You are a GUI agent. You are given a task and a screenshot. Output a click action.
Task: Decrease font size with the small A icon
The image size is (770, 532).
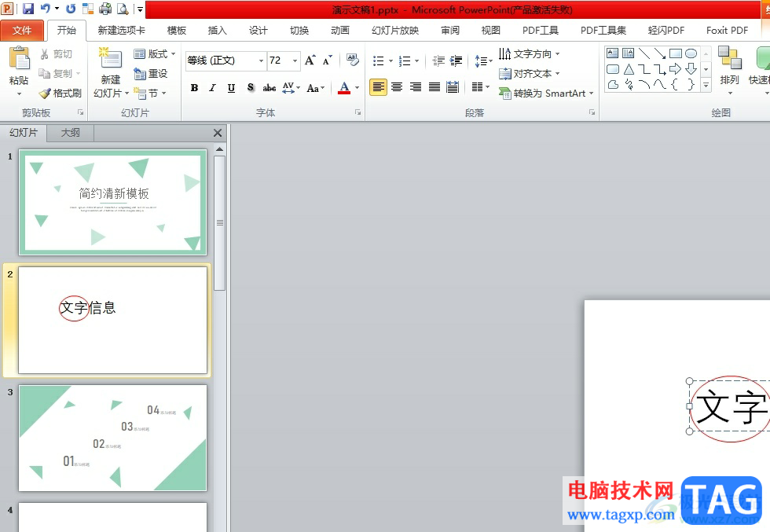point(327,61)
